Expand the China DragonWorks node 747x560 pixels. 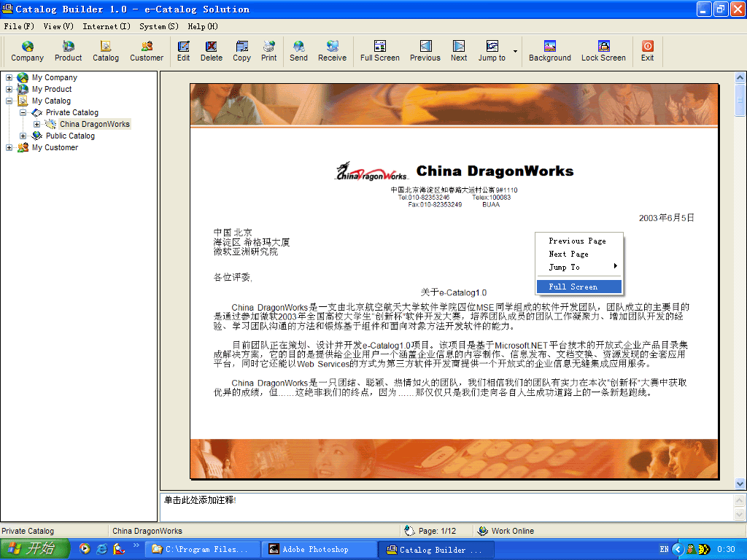(36, 124)
